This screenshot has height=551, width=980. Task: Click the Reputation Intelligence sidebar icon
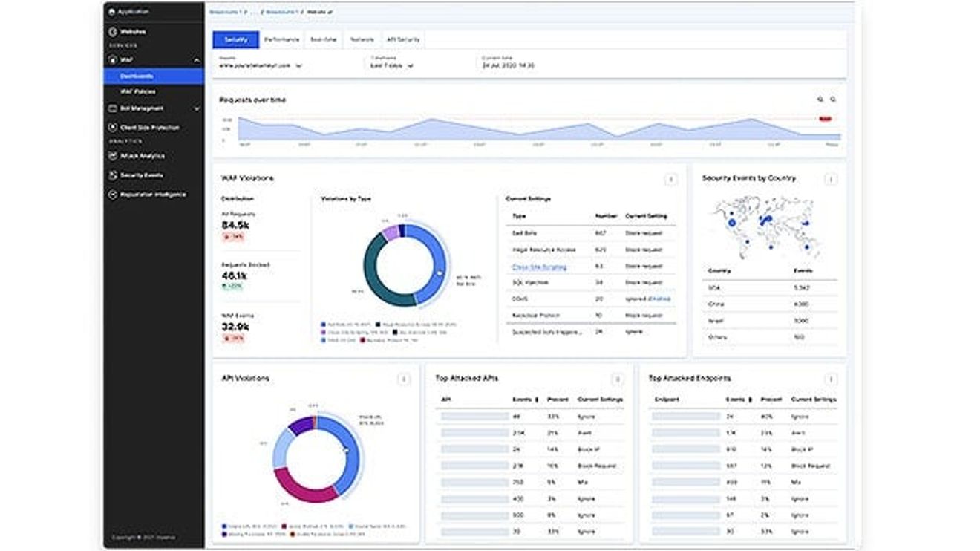point(113,195)
